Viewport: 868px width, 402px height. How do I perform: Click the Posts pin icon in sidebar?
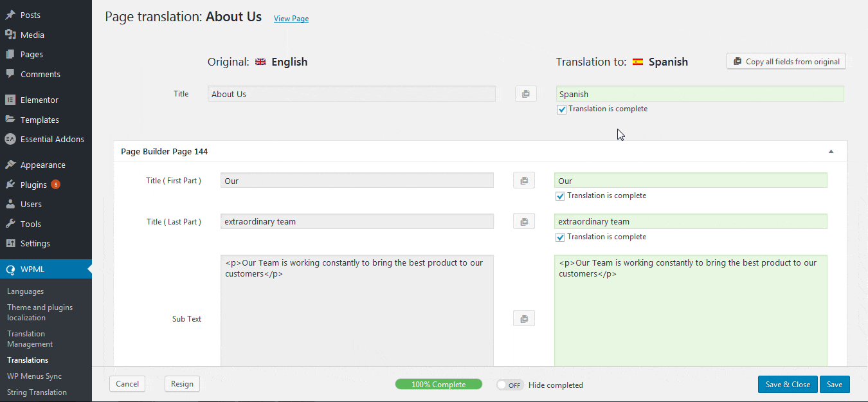[10, 15]
